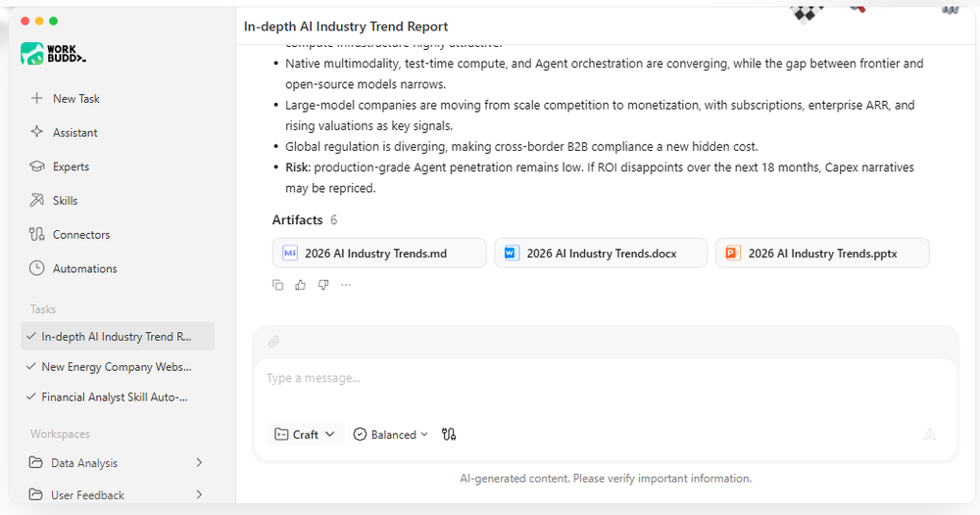Send the message with the send arrow
Image resolution: width=980 pixels, height=515 pixels.
(930, 434)
